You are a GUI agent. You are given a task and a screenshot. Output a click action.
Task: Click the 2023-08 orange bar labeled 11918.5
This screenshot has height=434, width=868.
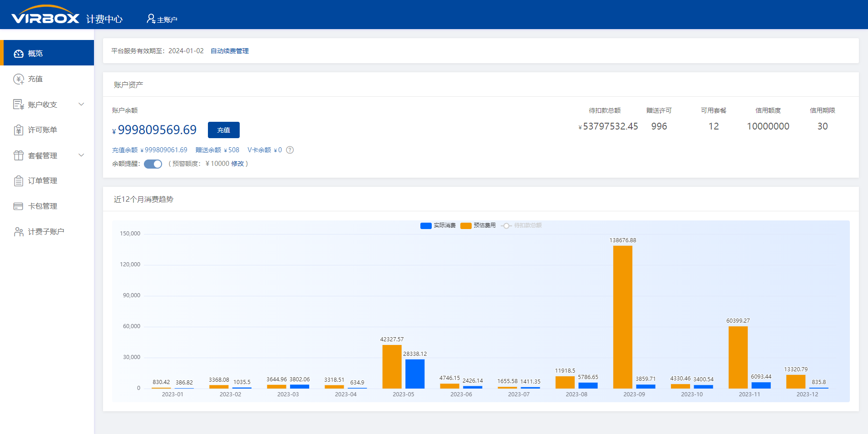pos(565,382)
